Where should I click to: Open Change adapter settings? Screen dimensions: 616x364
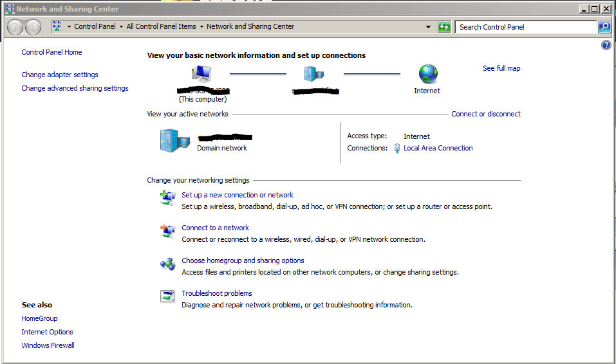[60, 75]
